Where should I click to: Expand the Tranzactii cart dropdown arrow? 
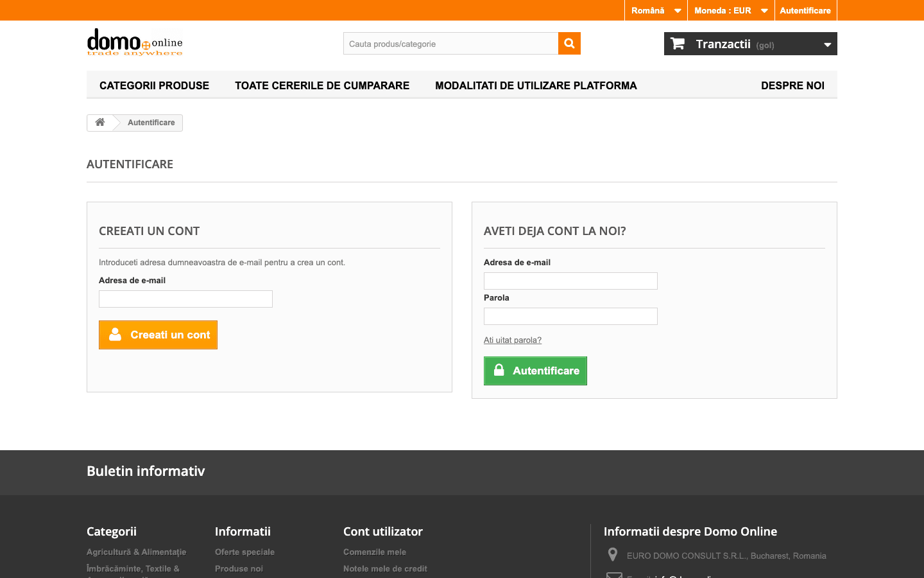(828, 44)
